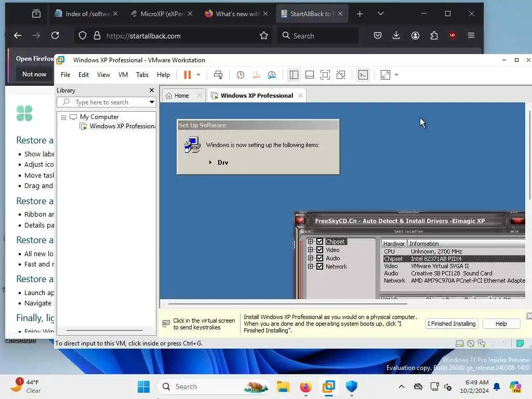
Task: Click the stretch guest display icon
Action: click(385, 75)
